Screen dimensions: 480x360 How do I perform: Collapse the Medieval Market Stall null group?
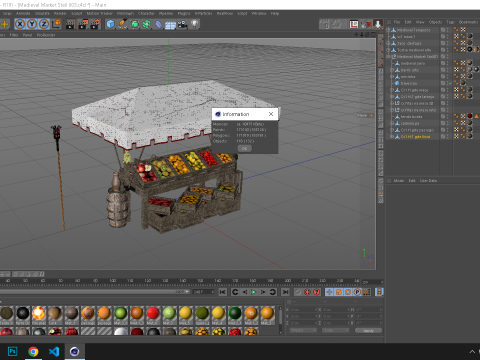coord(388,56)
